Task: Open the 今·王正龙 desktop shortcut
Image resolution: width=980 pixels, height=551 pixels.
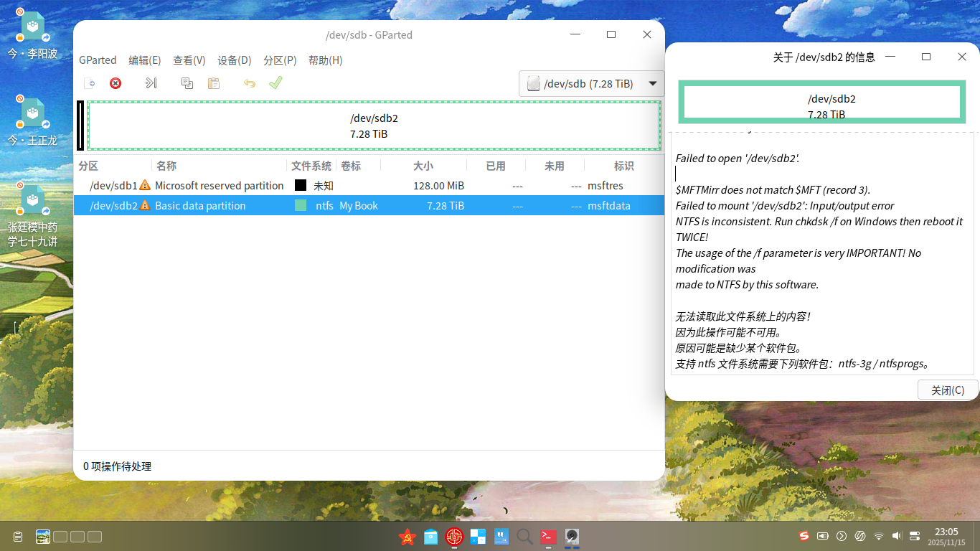Action: 32,122
